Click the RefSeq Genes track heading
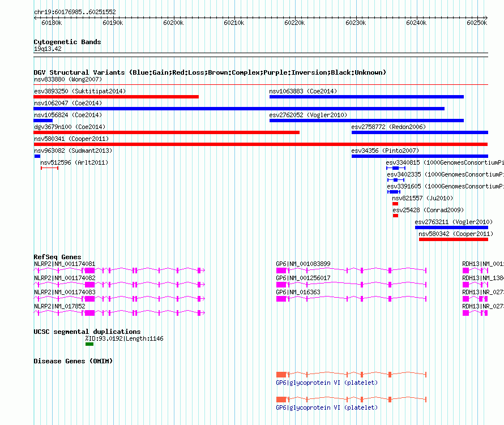The image size is (504, 425). [x=57, y=257]
